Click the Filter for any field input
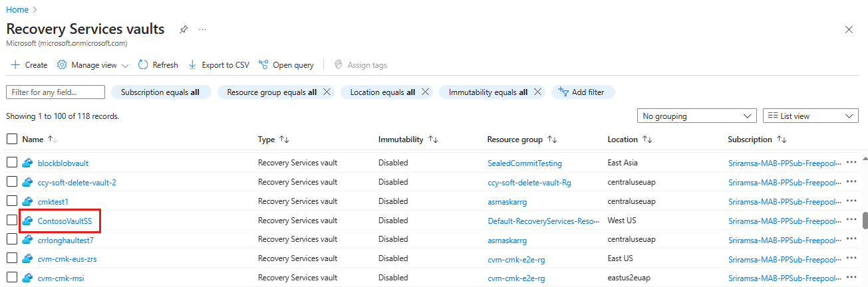This screenshot has height=287, width=868. click(55, 92)
